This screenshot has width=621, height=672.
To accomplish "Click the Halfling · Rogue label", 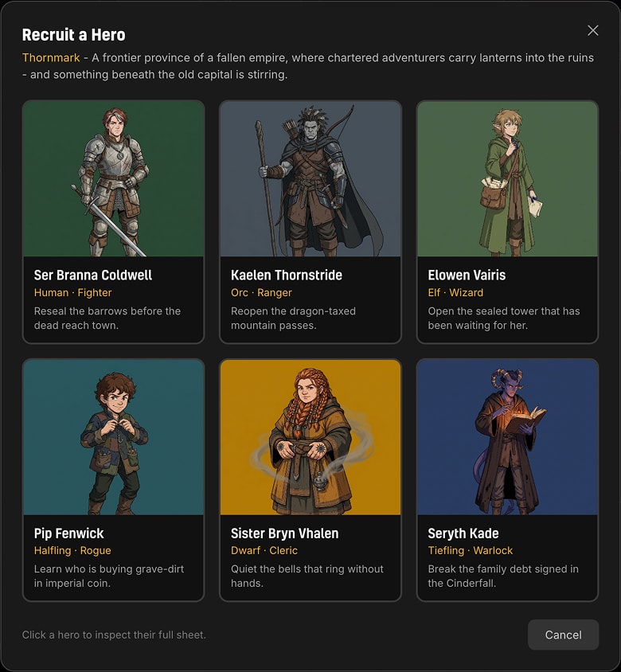I will [x=72, y=551].
